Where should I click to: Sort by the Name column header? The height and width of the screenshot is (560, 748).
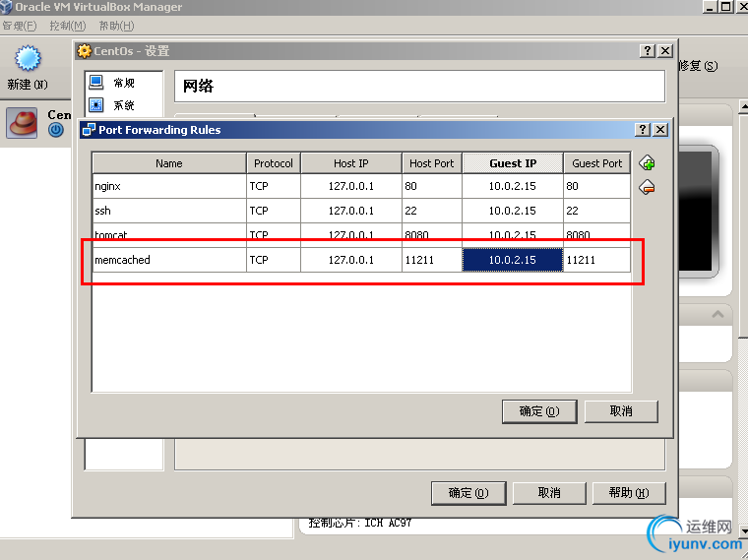pos(169,163)
